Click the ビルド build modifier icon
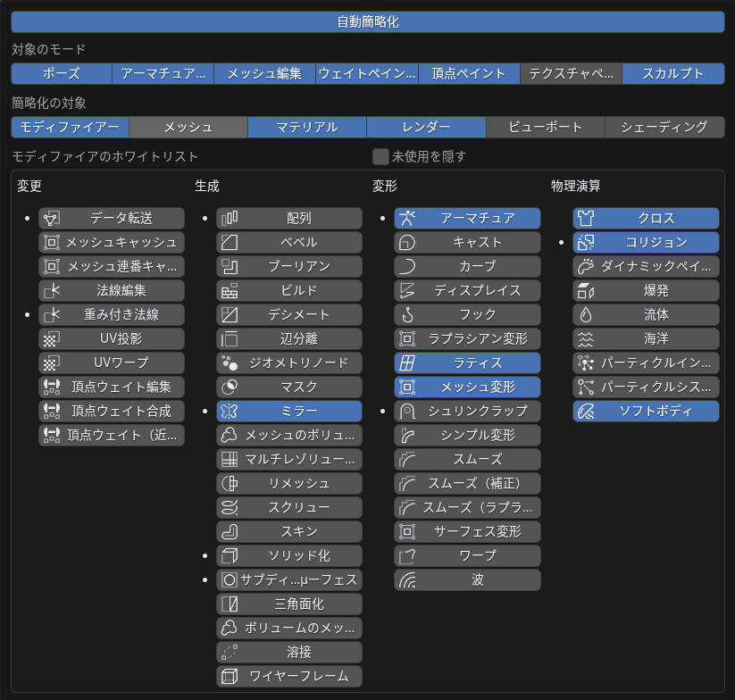This screenshot has width=735, height=700. 230,290
